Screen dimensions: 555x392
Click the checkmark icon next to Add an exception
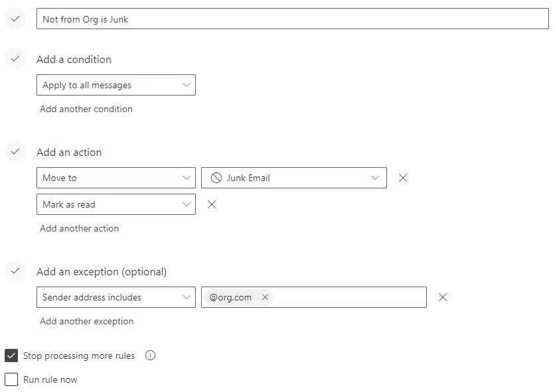click(15, 271)
